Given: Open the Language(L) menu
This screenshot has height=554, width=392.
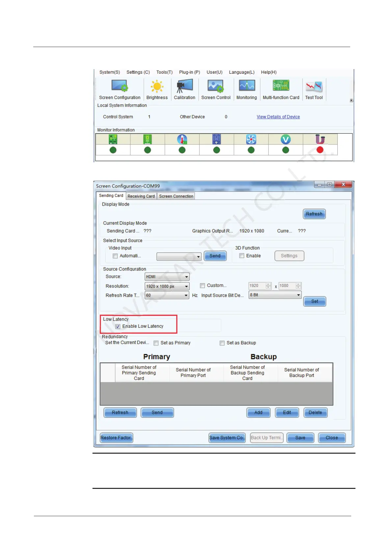Looking at the screenshot, I should (x=242, y=72).
